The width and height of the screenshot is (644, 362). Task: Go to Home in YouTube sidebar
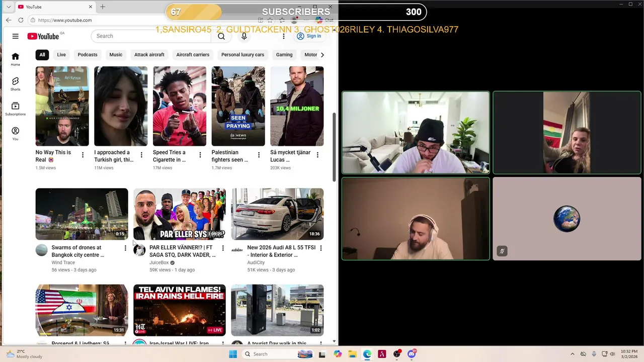point(16,59)
